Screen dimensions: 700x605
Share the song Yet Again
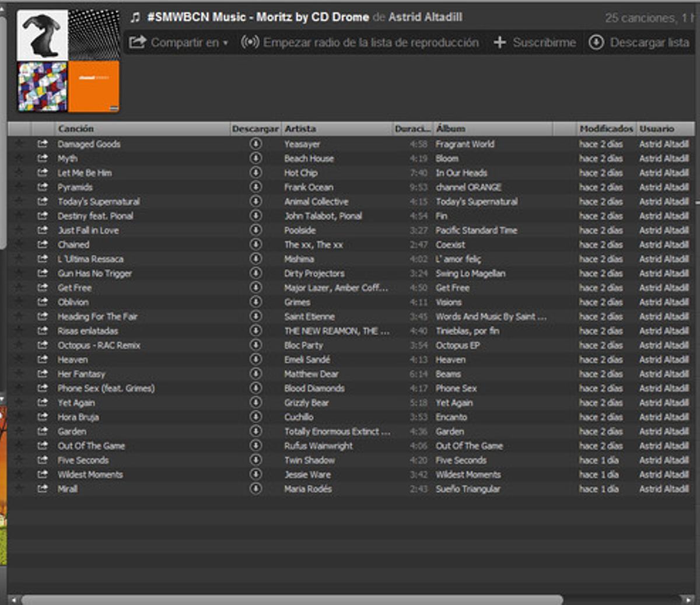tap(43, 403)
